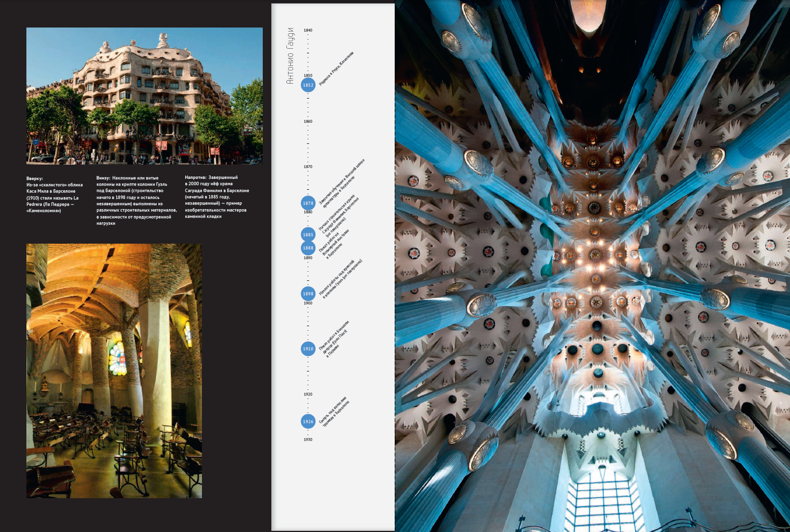The width and height of the screenshot is (790, 532).
Task: Click the 1900 year label on timeline
Action: click(308, 303)
